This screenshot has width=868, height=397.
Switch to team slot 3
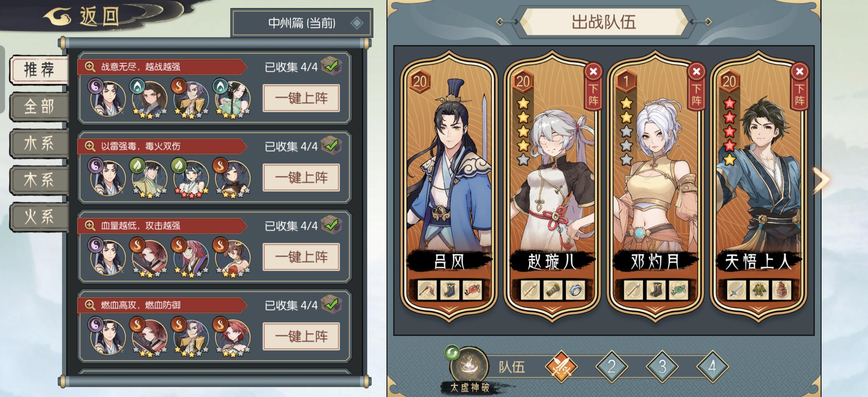coord(662,367)
